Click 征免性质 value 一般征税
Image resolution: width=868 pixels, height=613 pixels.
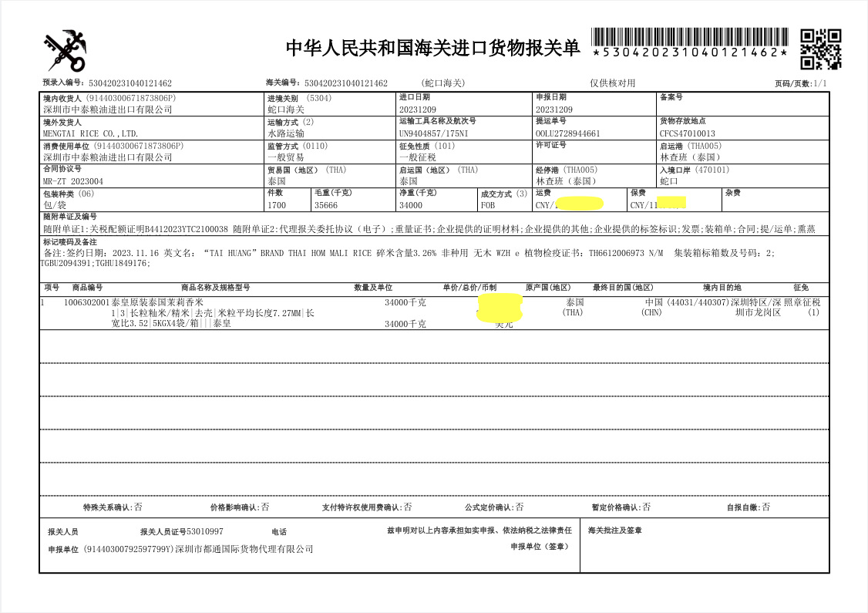click(x=417, y=157)
